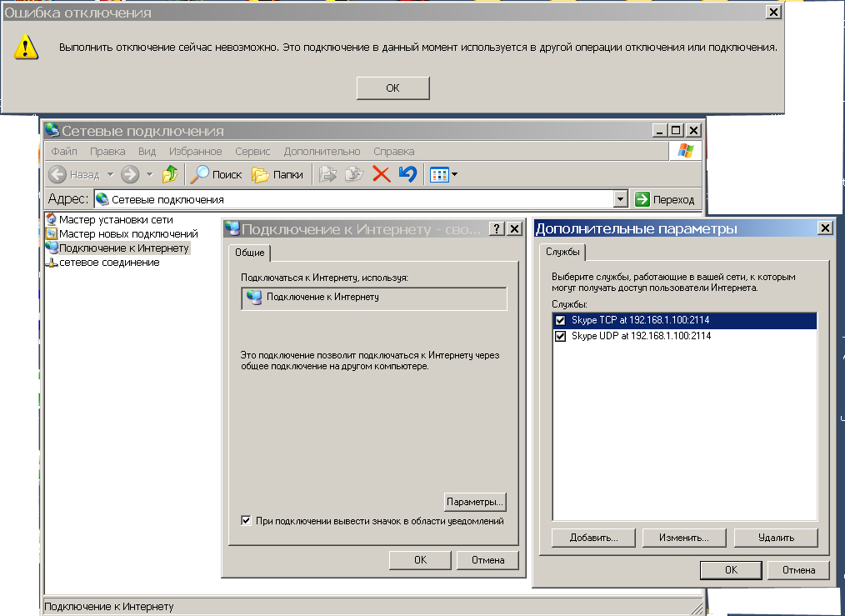Click the Параметры... button
Viewport: 845px width, 616px height.
tap(475, 502)
